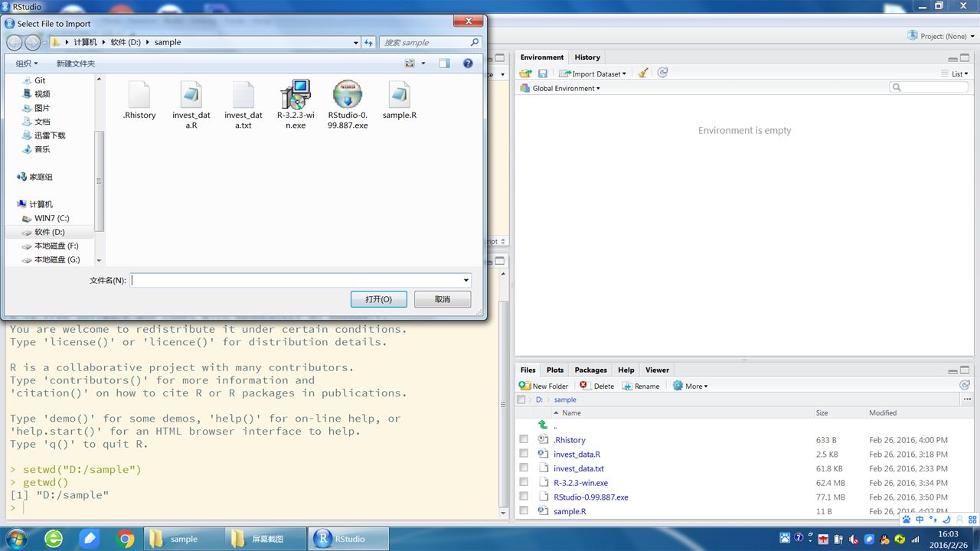Click the dialog's Back navigation arrow

(14, 43)
